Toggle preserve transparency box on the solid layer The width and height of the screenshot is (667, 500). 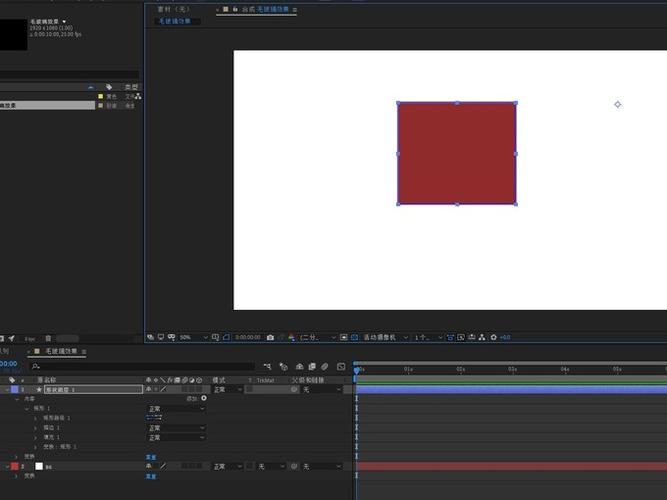point(250,466)
